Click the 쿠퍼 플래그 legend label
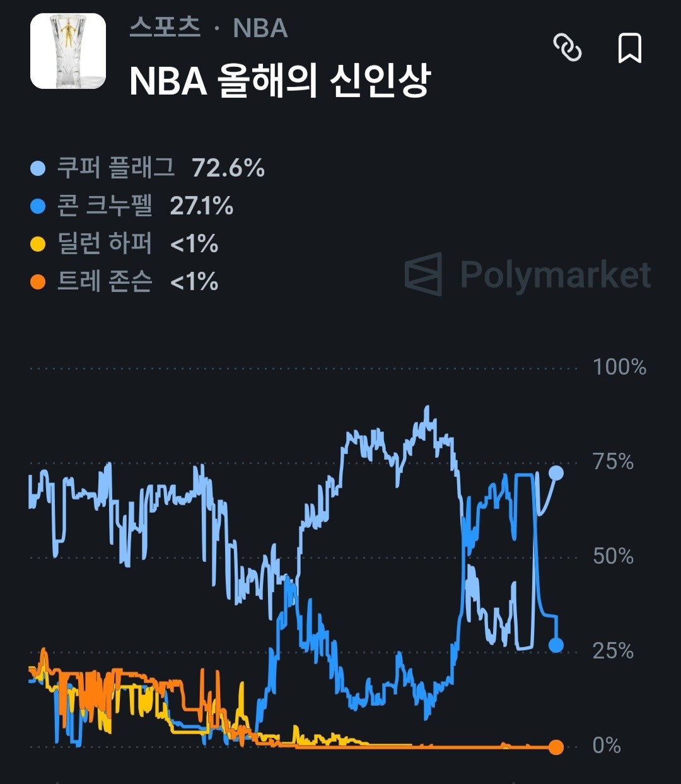The width and height of the screenshot is (681, 784). 116,168
